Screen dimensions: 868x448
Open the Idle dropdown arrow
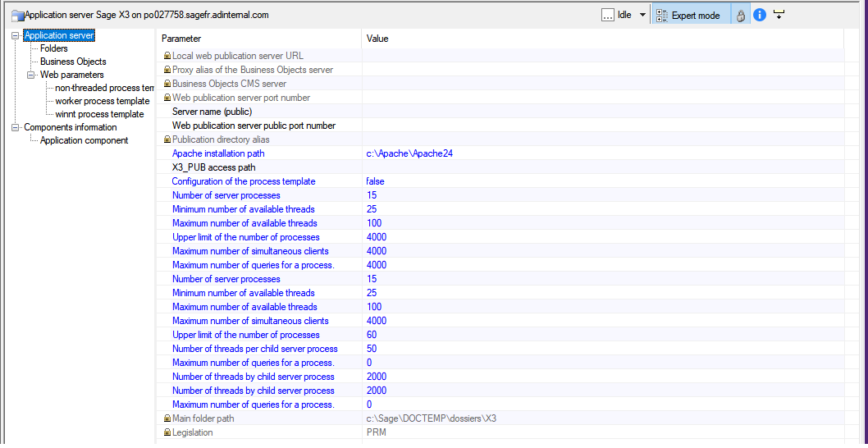pyautogui.click(x=642, y=16)
